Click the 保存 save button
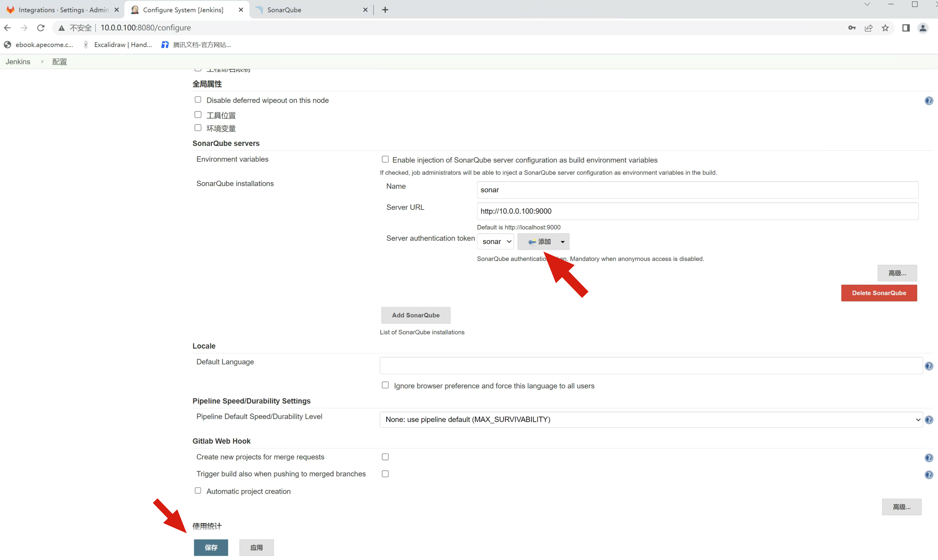The height and width of the screenshot is (560, 938). pos(211,547)
